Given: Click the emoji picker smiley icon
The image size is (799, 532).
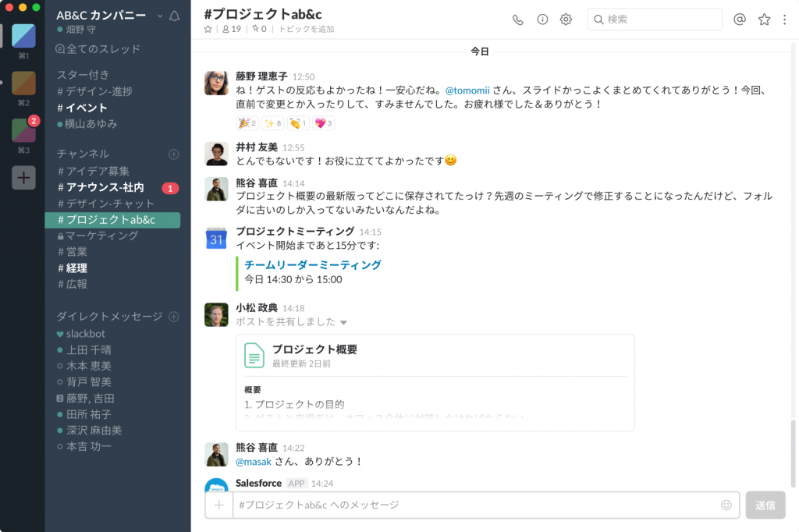Looking at the screenshot, I should tap(726, 505).
